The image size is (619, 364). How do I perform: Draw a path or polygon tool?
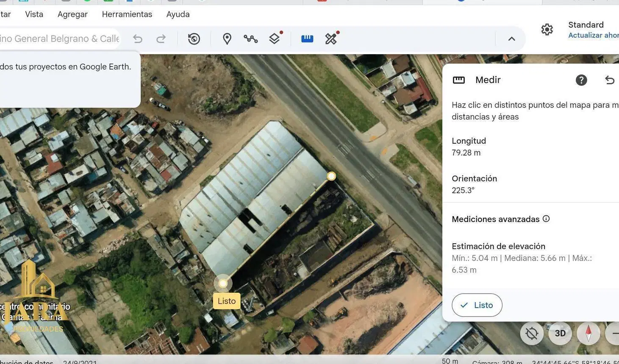[x=251, y=39]
